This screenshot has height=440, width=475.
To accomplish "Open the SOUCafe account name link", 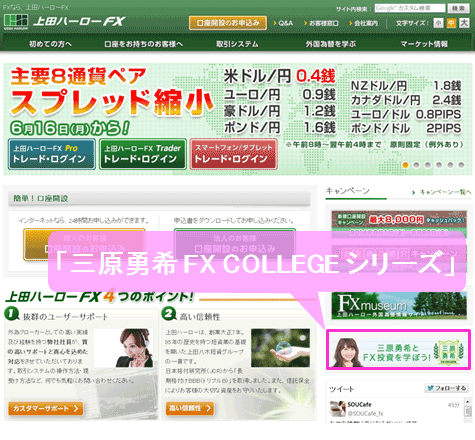I will (359, 405).
